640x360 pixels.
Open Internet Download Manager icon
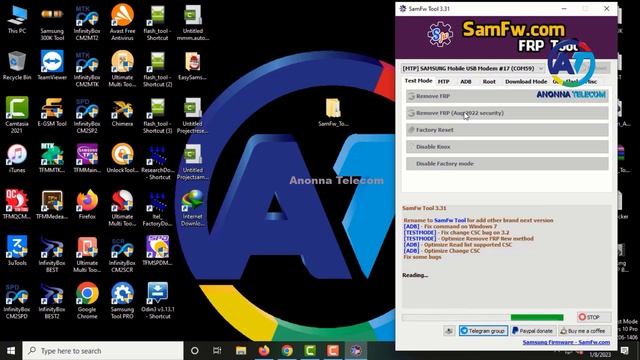pyautogui.click(x=192, y=208)
